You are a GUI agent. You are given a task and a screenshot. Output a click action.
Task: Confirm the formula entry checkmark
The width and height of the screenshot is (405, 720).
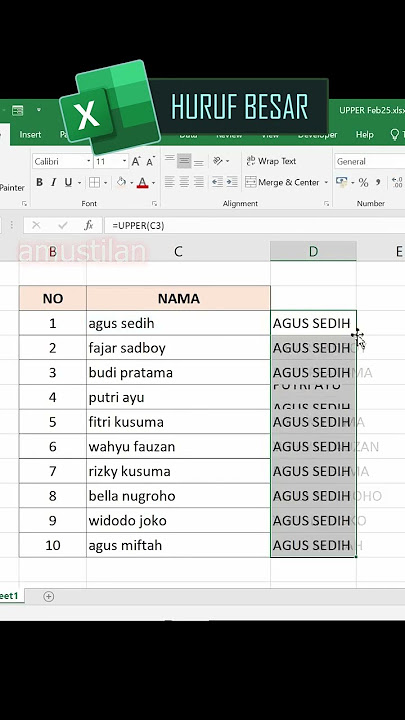[62, 225]
